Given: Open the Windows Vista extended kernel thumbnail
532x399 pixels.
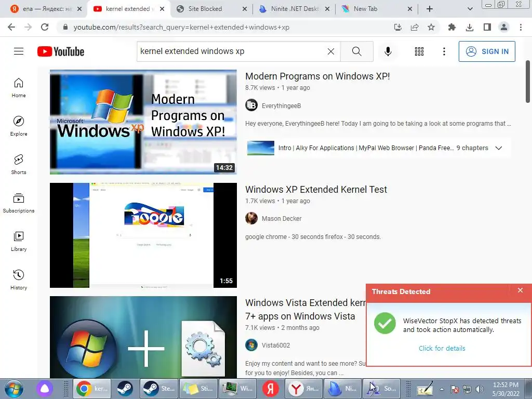Looking at the screenshot, I should click(143, 337).
